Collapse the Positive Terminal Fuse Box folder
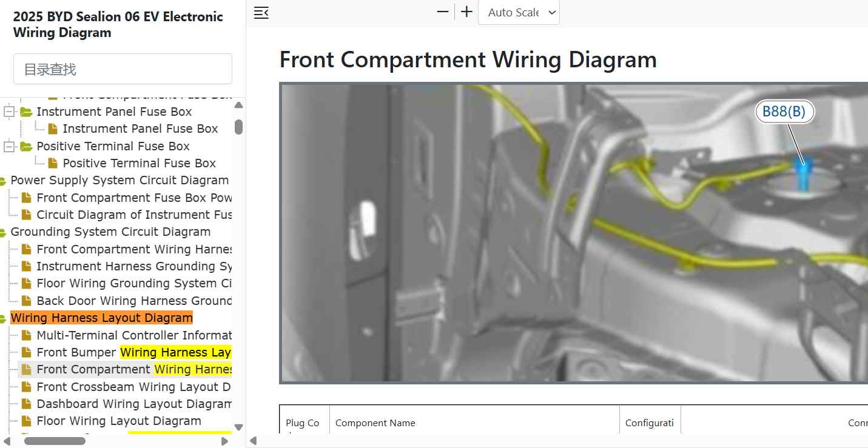Image resolution: width=868 pixels, height=448 pixels. [9, 147]
